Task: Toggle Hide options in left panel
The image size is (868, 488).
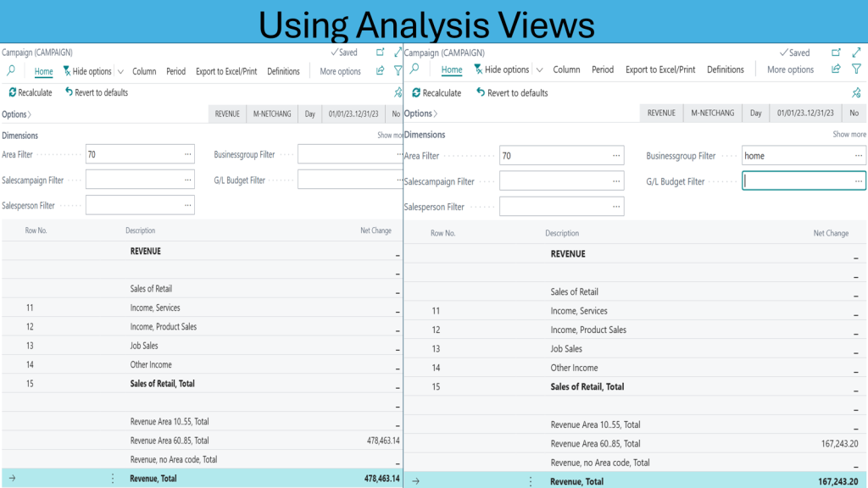Action: (86, 71)
